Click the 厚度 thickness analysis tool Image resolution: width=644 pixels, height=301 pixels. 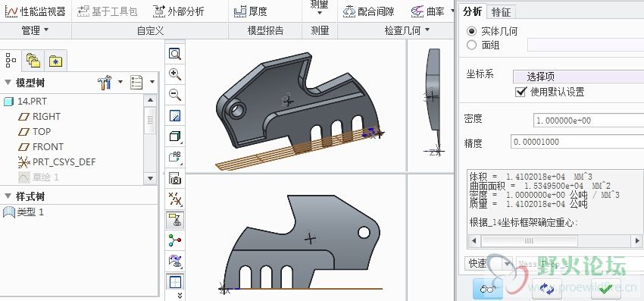(x=251, y=11)
